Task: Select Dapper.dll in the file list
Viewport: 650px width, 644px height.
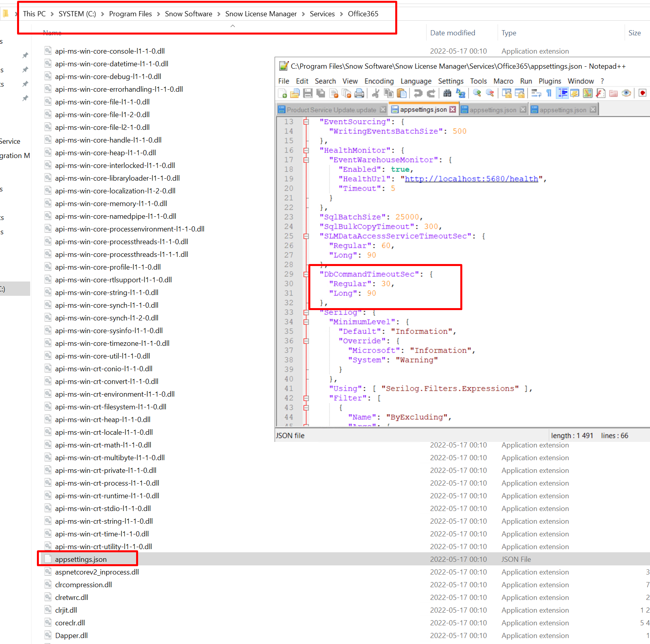Action: [71, 635]
